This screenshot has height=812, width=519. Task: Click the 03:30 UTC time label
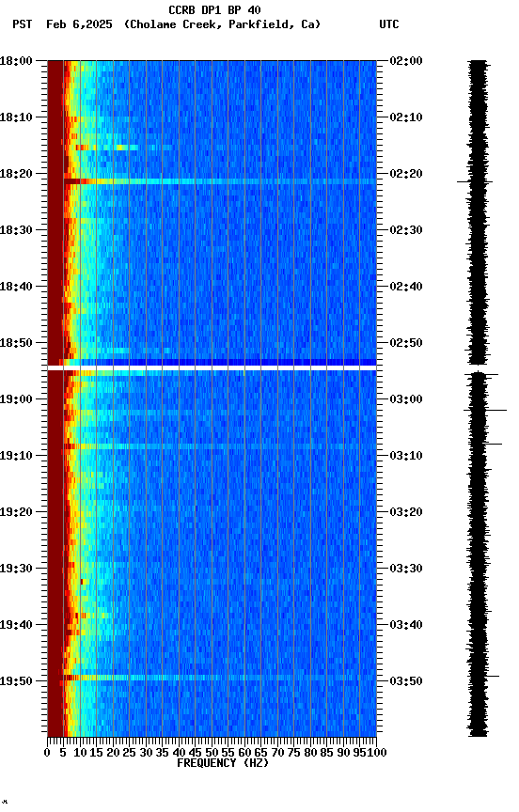(406, 569)
